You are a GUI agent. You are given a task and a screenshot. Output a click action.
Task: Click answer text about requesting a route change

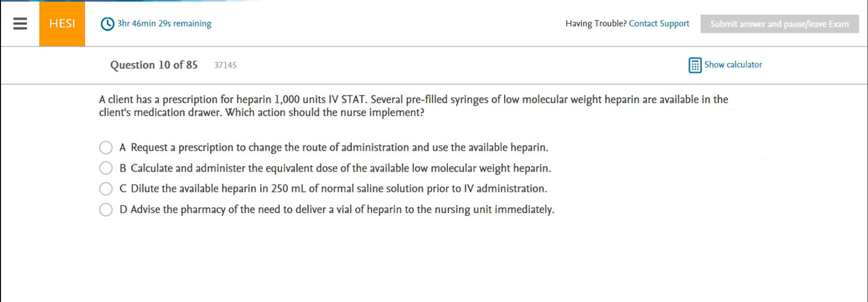339,148
